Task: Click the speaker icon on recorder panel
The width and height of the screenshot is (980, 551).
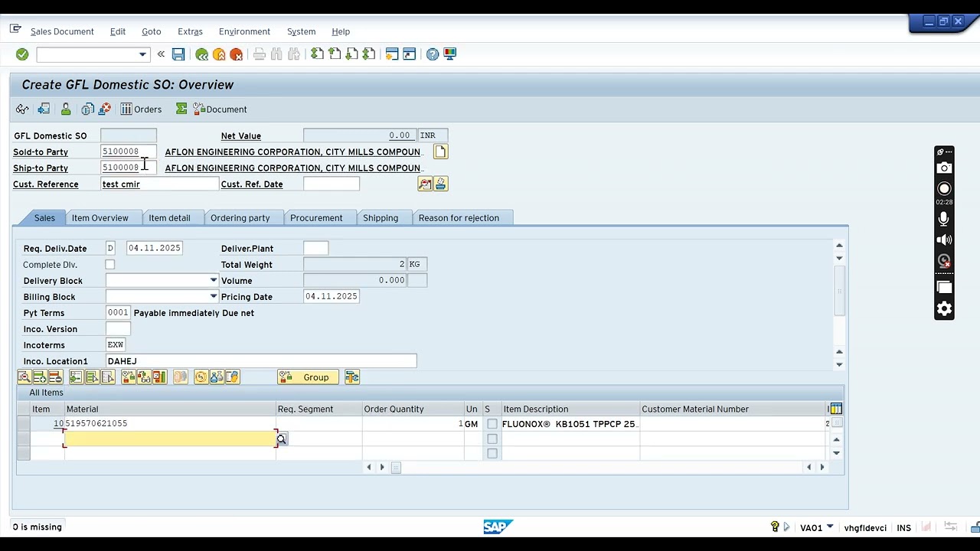Action: [944, 240]
